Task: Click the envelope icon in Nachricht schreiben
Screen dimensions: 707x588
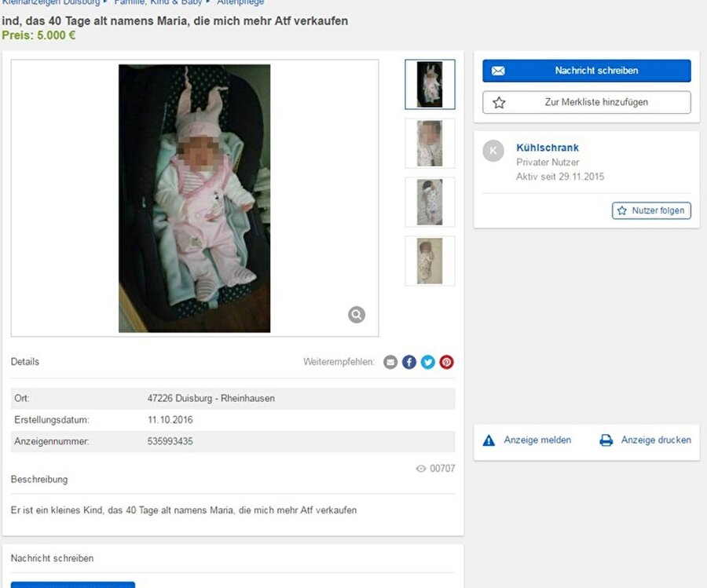Action: [498, 71]
